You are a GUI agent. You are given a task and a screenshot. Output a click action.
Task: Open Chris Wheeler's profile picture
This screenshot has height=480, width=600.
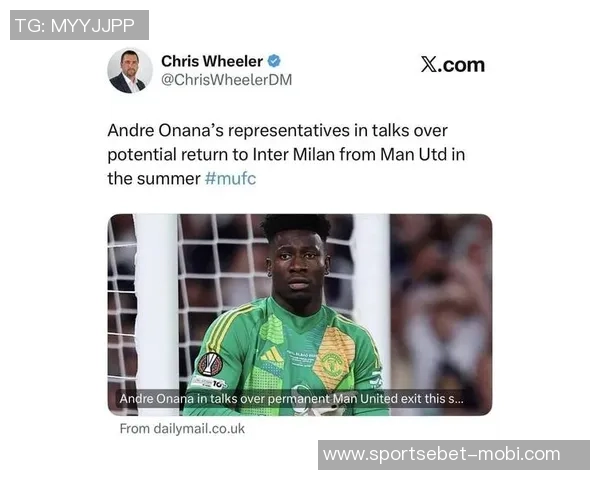tap(130, 71)
